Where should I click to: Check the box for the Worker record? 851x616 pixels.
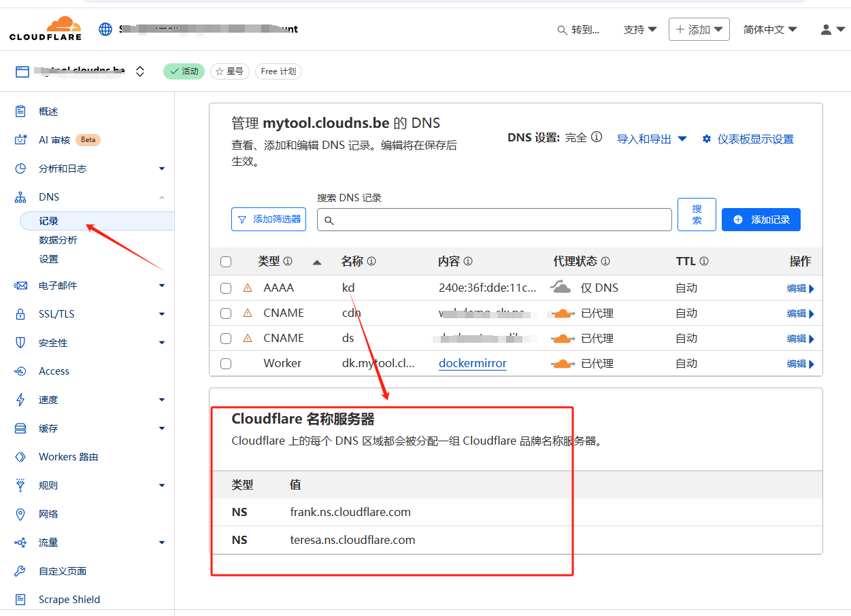click(x=226, y=364)
